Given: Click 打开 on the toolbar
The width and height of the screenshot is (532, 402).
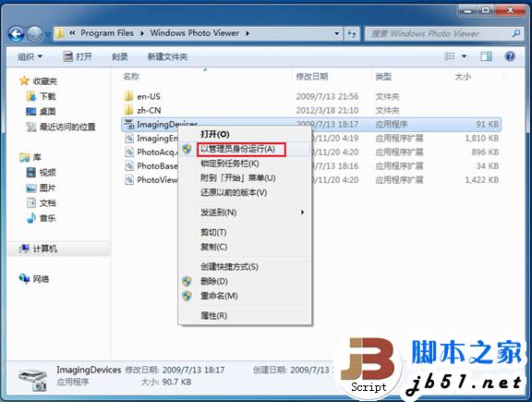Looking at the screenshot, I should coord(78,56).
